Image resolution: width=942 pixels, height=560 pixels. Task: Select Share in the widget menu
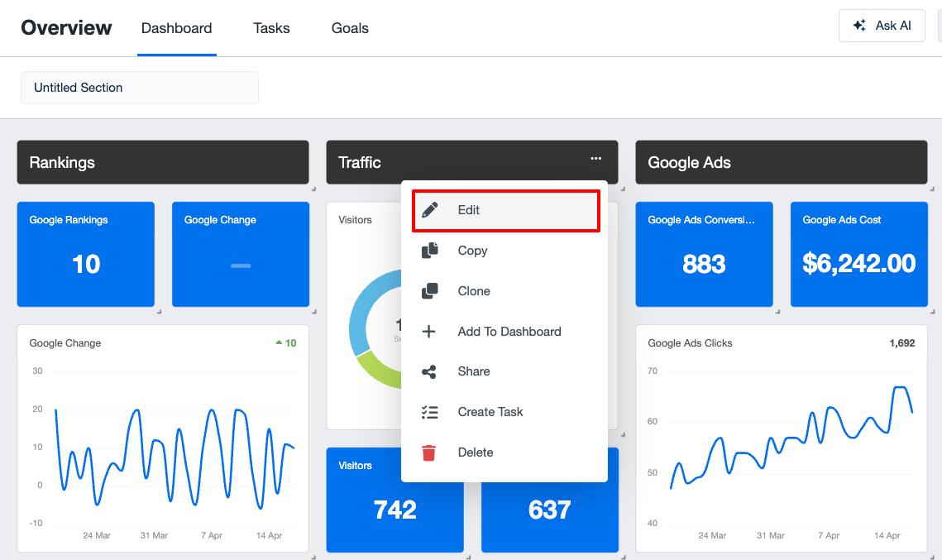(475, 371)
